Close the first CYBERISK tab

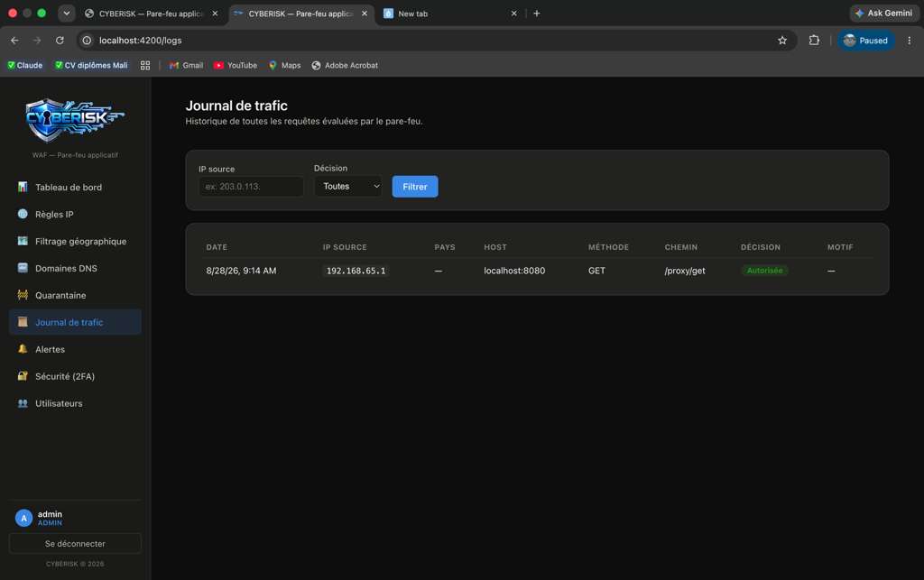[215, 14]
